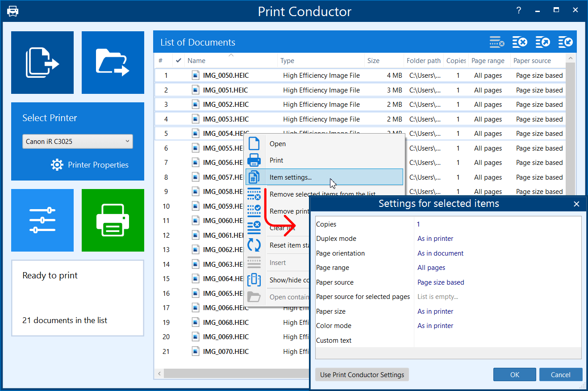588x391 pixels.
Task: Click the Copies column header
Action: 456,60
